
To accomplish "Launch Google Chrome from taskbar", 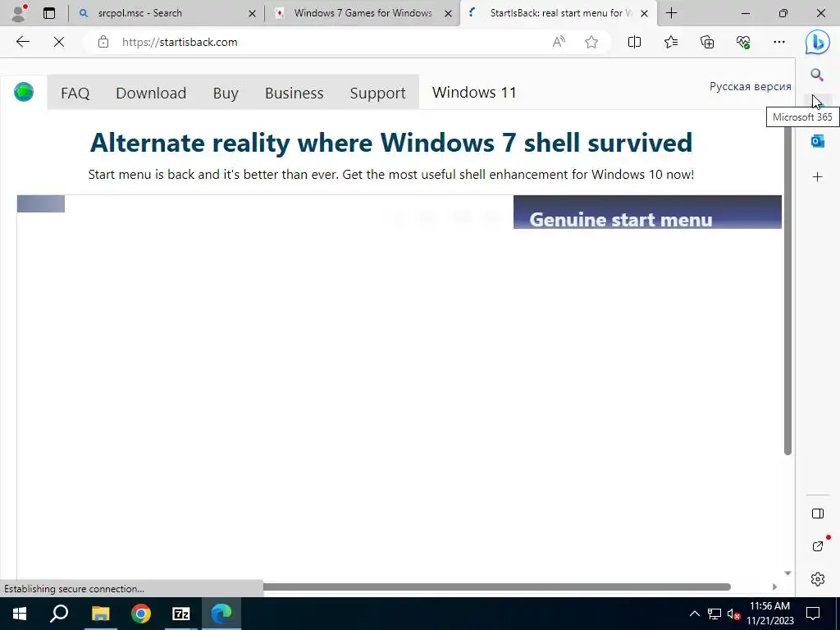I will [x=141, y=614].
